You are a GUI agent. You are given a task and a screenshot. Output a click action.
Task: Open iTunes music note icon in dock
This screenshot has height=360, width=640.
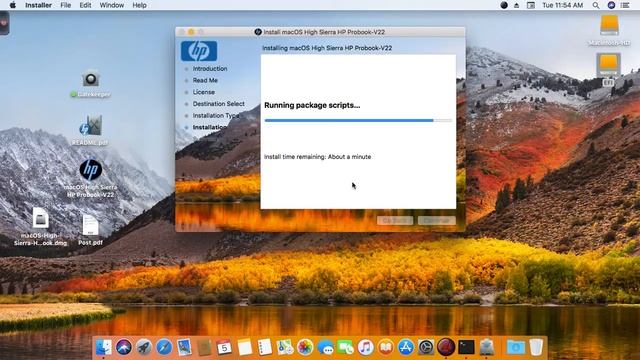point(366,347)
